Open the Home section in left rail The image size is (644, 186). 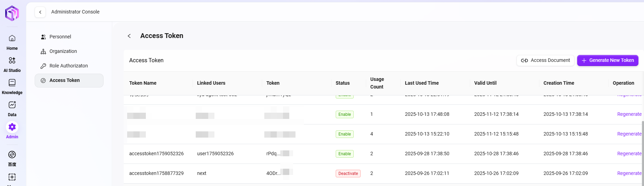click(12, 38)
